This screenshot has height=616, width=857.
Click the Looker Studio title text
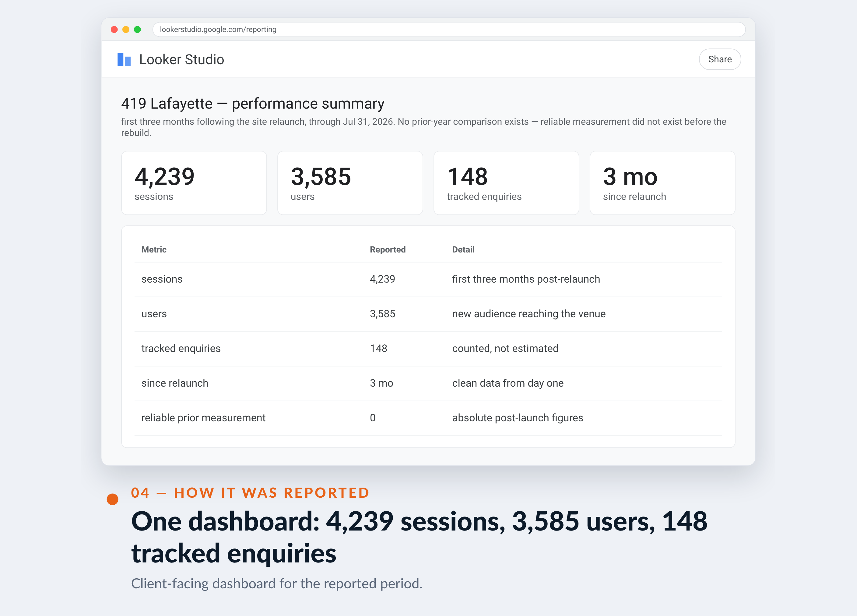pos(181,59)
